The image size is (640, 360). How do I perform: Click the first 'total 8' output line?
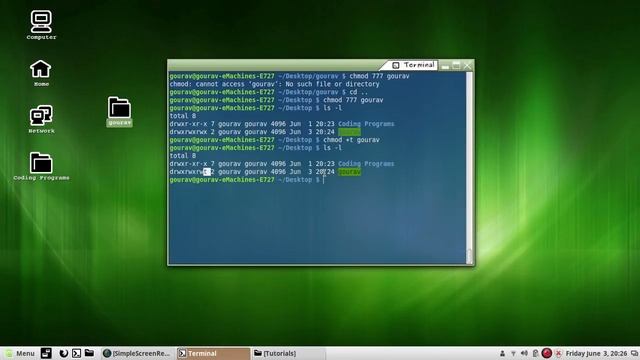[x=183, y=116]
